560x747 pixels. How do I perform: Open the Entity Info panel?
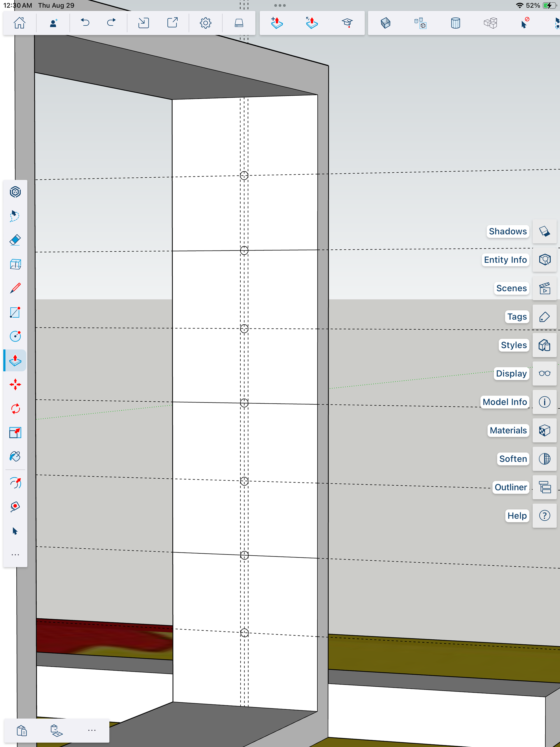pyautogui.click(x=544, y=260)
